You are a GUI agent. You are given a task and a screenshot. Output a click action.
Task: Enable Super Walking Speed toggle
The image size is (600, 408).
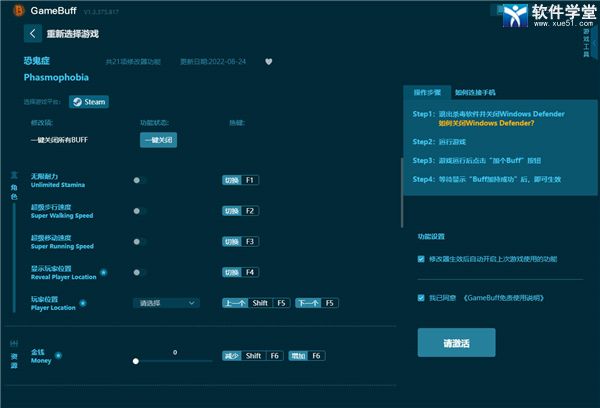139,211
